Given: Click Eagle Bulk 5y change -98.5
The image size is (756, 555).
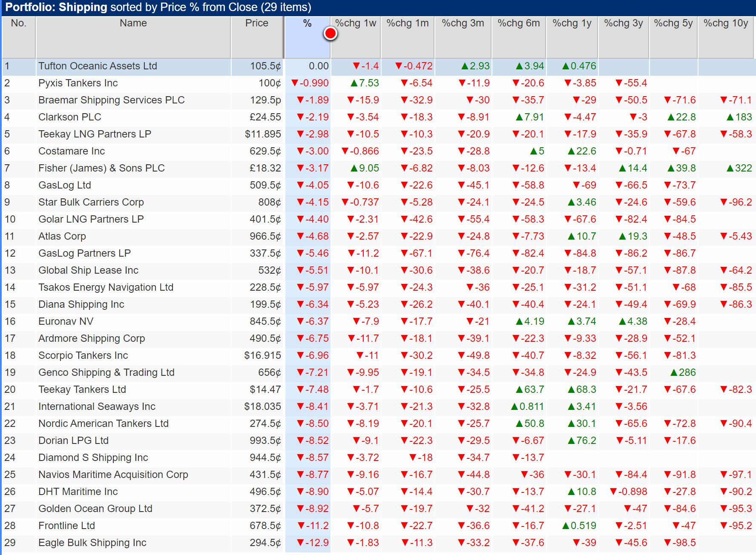Looking at the screenshot, I should pyautogui.click(x=680, y=543).
